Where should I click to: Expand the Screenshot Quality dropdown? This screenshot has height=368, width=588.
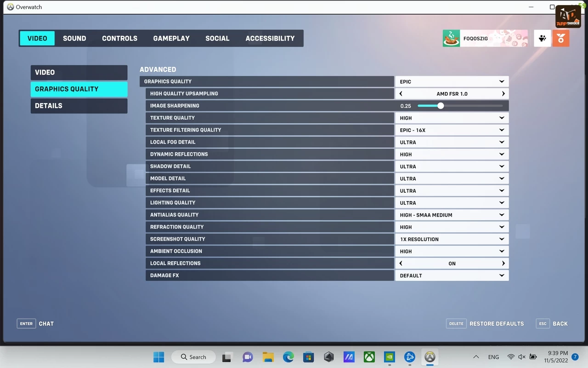pyautogui.click(x=452, y=239)
